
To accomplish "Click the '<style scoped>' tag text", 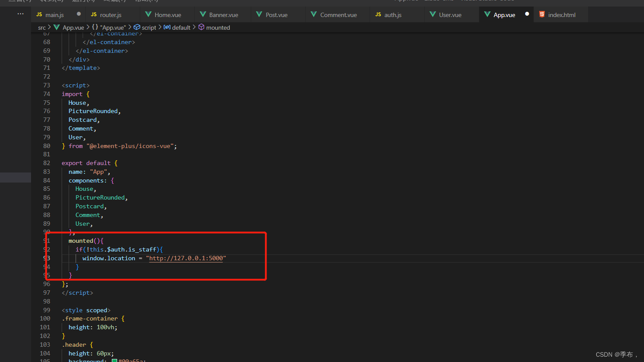I will tap(86, 310).
